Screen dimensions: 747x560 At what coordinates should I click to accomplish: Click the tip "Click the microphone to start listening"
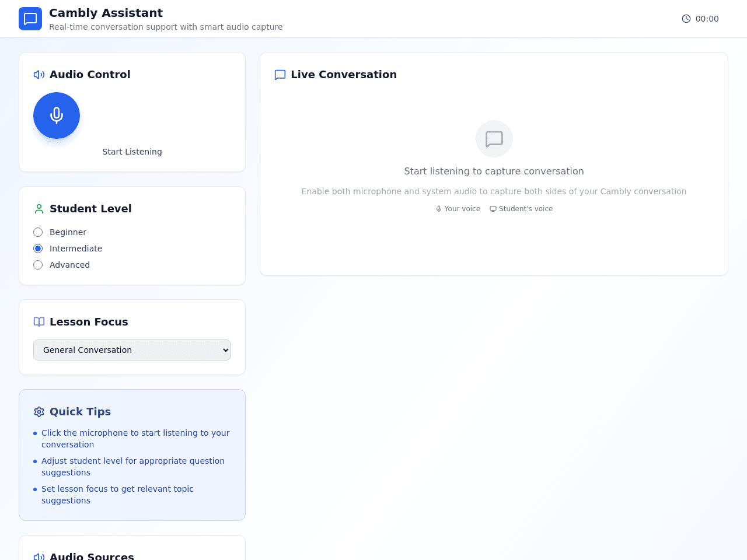click(x=135, y=439)
